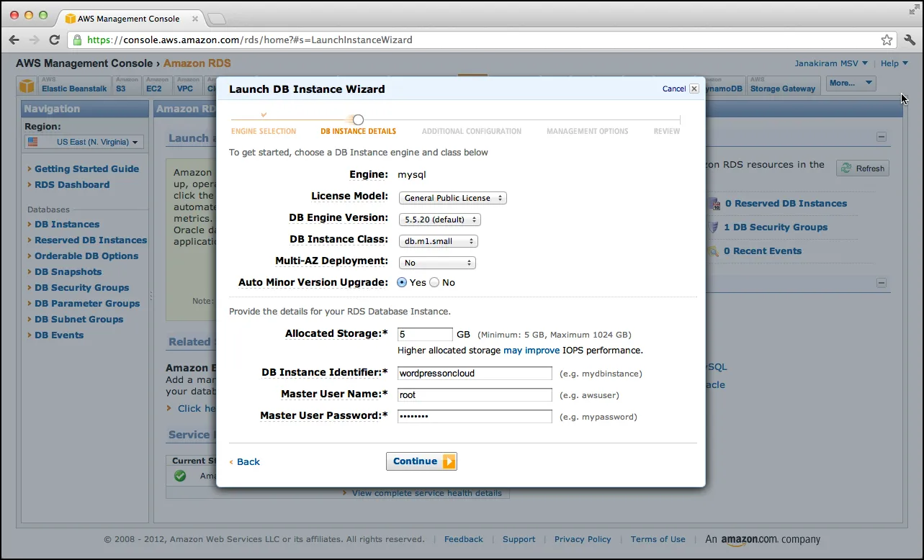The image size is (924, 560).
Task: Open DB Subnet Groups in navigation
Action: (x=79, y=320)
